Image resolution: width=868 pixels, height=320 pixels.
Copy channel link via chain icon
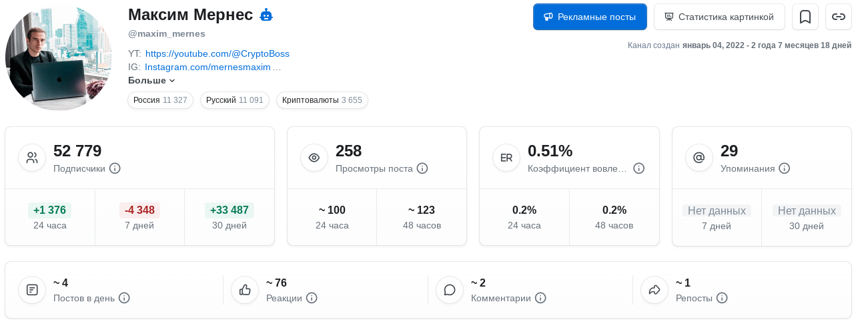click(x=839, y=17)
